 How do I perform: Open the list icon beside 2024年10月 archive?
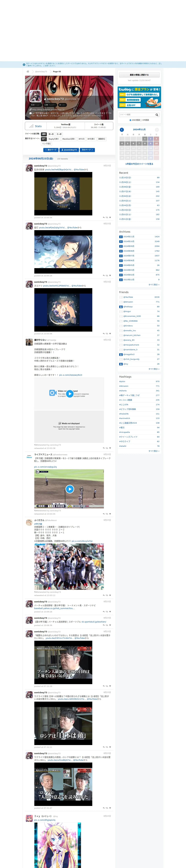click(121, 241)
